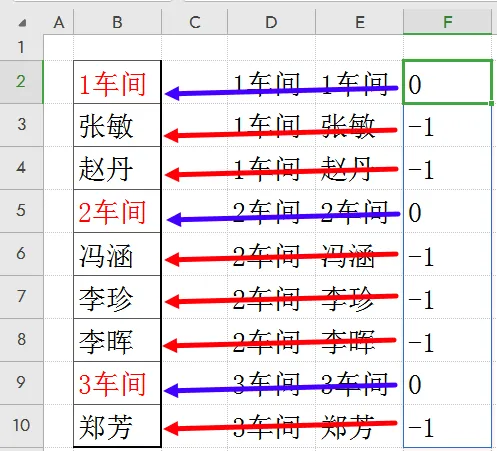The image size is (497, 451).
Task: Click cell F7 showing -1
Action: [x=448, y=297]
